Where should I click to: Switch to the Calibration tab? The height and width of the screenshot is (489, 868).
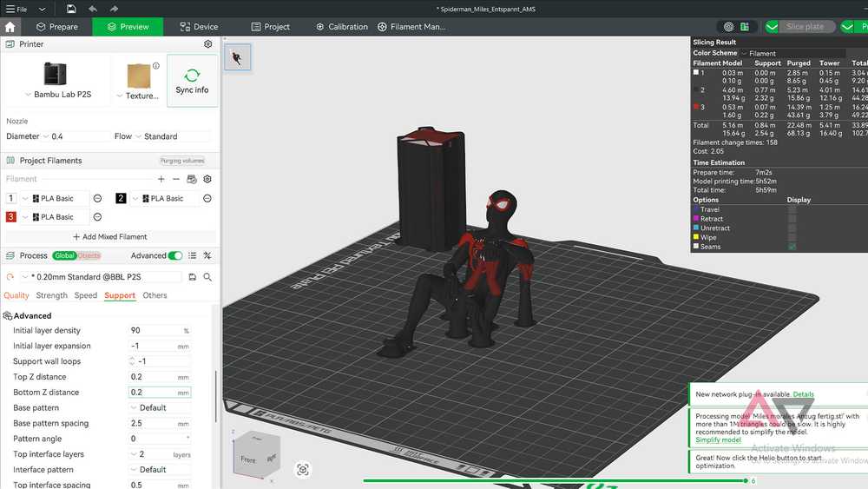tap(341, 27)
